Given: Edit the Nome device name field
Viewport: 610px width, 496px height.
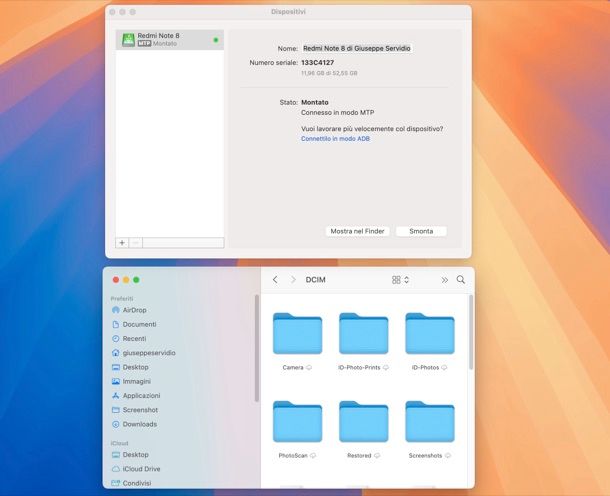Looking at the screenshot, I should pyautogui.click(x=357, y=49).
